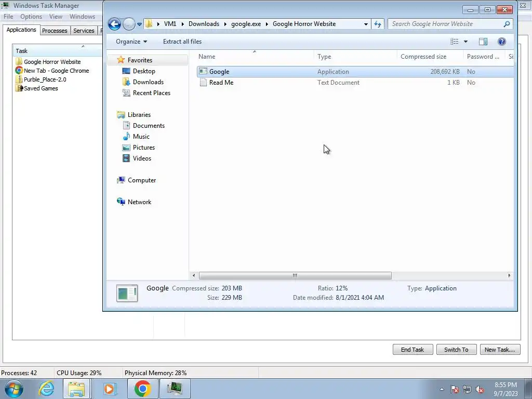This screenshot has width=532, height=399.
Task: Open the Explorer help icon
Action: tap(501, 42)
